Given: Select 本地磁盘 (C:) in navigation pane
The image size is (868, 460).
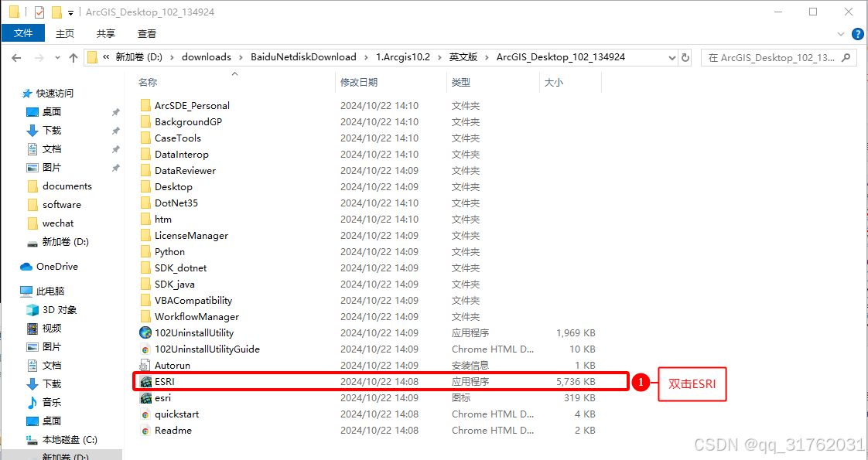Looking at the screenshot, I should pyautogui.click(x=70, y=440).
